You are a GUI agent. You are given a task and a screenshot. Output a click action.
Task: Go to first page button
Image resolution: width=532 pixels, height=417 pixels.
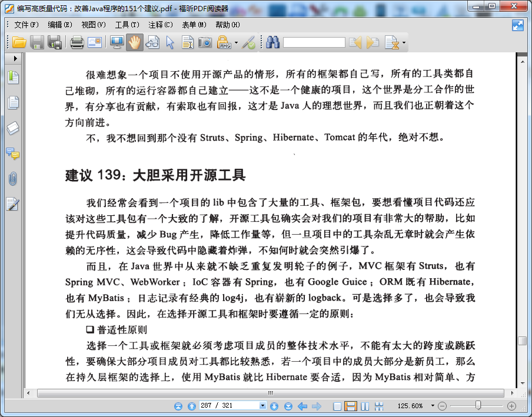(x=178, y=406)
